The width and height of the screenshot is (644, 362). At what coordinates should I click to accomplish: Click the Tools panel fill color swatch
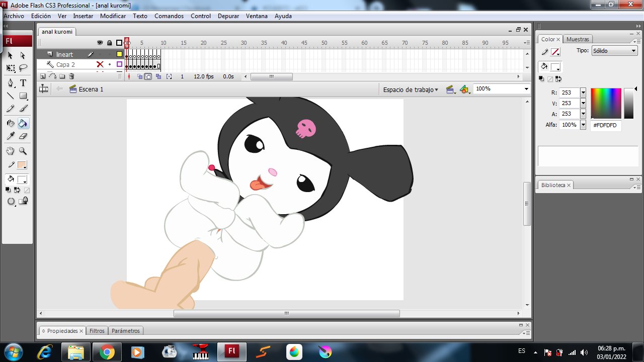pos(22,179)
